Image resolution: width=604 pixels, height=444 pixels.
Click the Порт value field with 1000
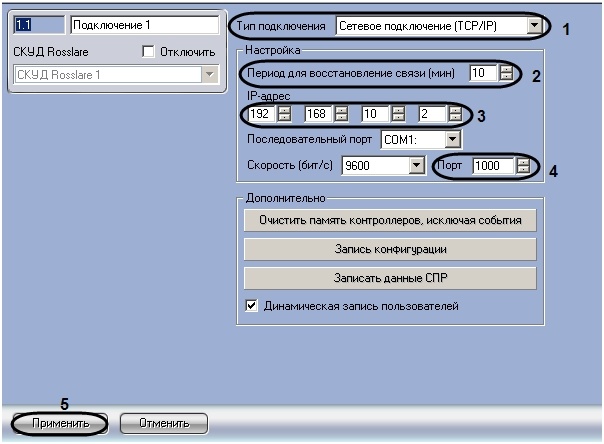coord(493,166)
